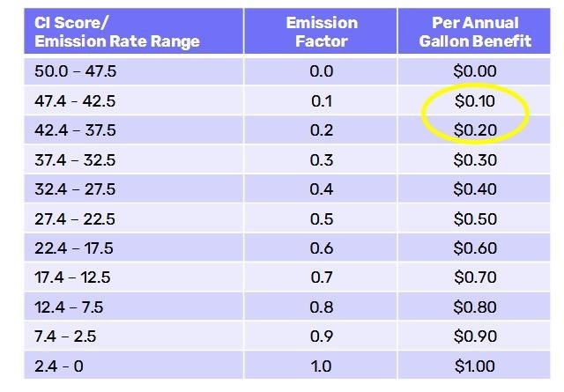Select the 'Emission Factor' column header
Screen dimensions: 564x392
point(322,33)
